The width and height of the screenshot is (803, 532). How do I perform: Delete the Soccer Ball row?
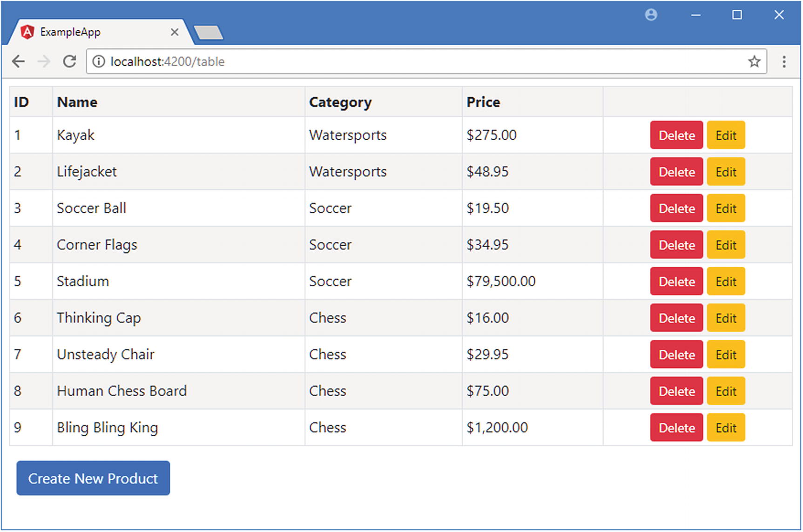click(x=676, y=209)
